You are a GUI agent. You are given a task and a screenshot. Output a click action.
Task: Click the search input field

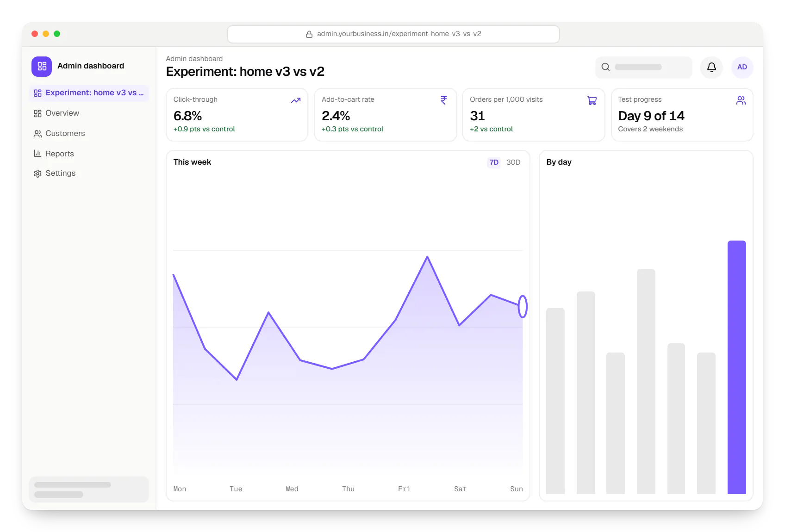tap(643, 67)
